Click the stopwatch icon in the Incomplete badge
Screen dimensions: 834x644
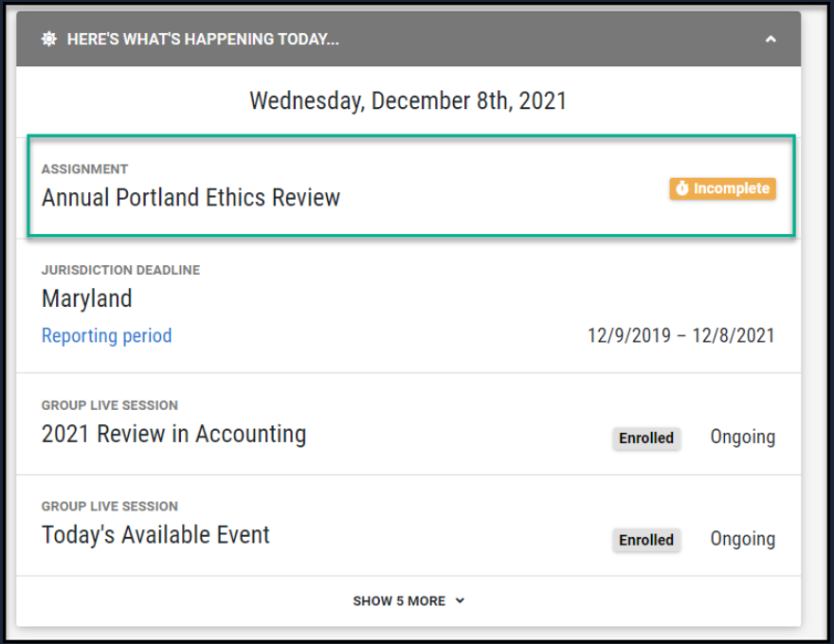click(x=682, y=189)
